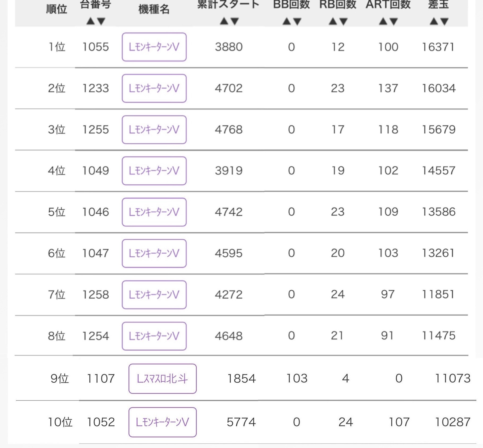Screen dimensions: 483x448
Task: Sort BB回数 column descending arrow
Action: click(297, 21)
